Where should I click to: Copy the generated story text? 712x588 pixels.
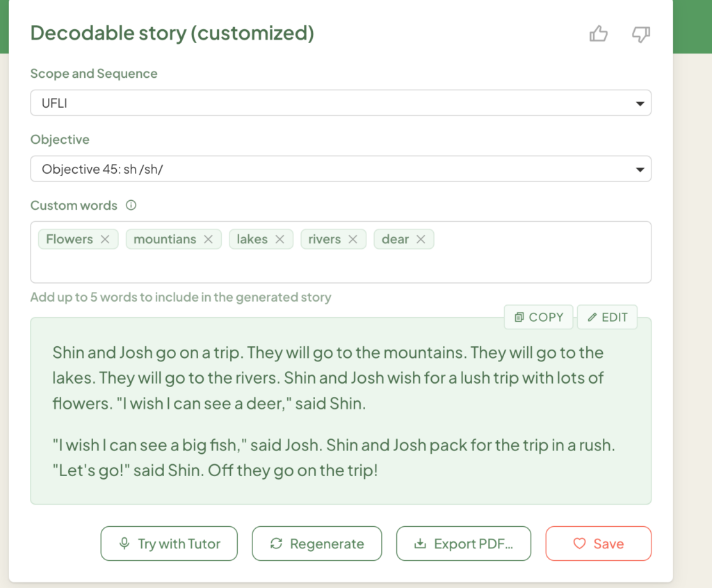[539, 317]
